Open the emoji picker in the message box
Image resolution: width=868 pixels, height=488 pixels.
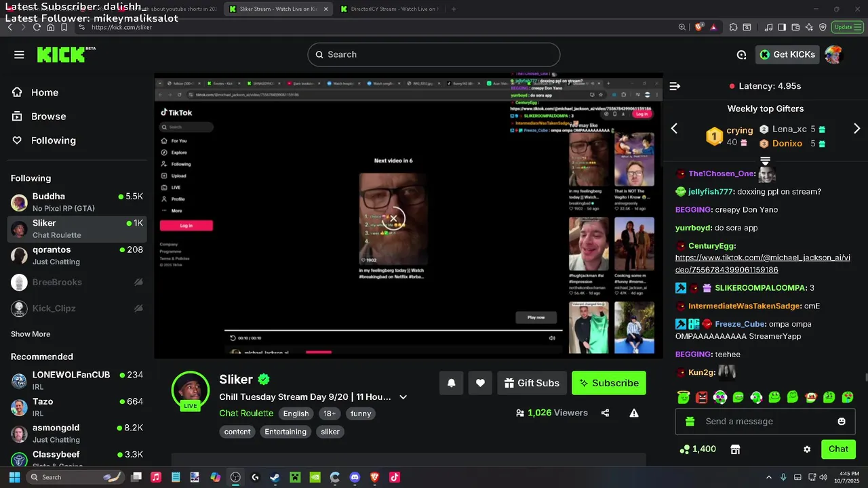point(842,422)
